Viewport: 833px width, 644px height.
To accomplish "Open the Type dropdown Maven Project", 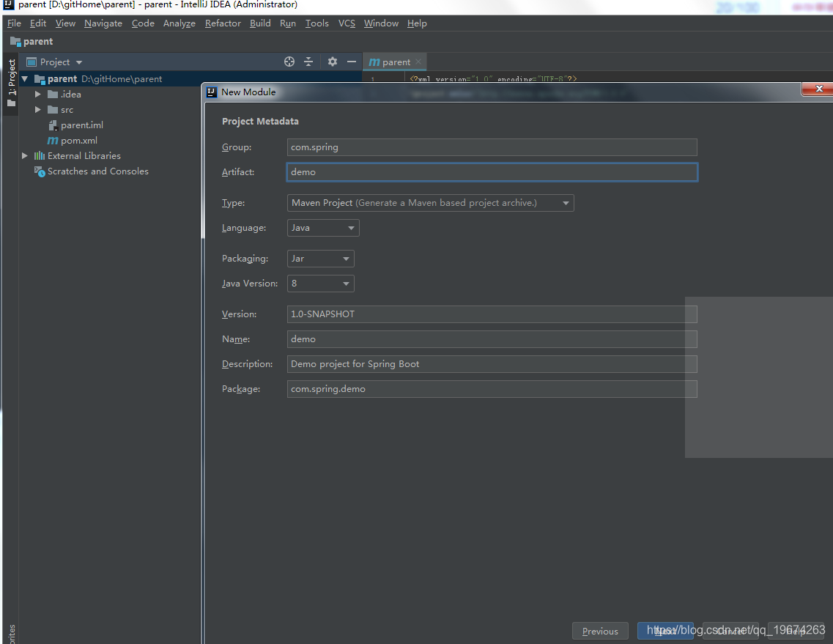I will pos(430,203).
